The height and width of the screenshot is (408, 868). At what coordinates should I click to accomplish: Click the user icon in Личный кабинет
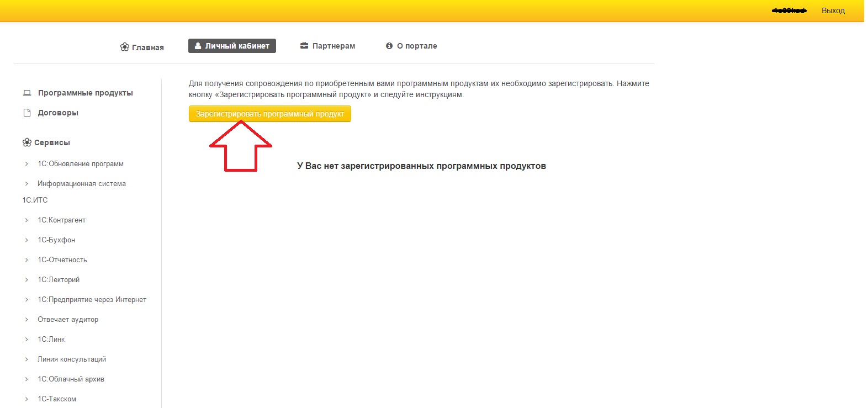[x=198, y=46]
